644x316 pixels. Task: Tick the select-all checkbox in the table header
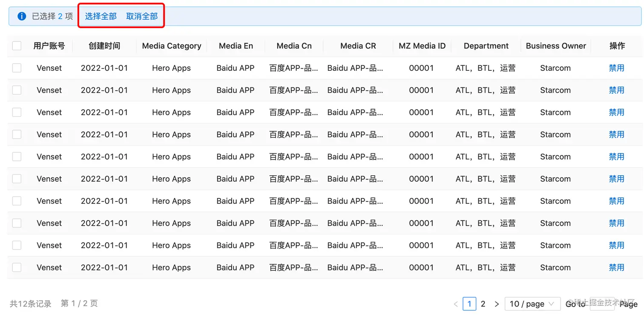point(17,46)
